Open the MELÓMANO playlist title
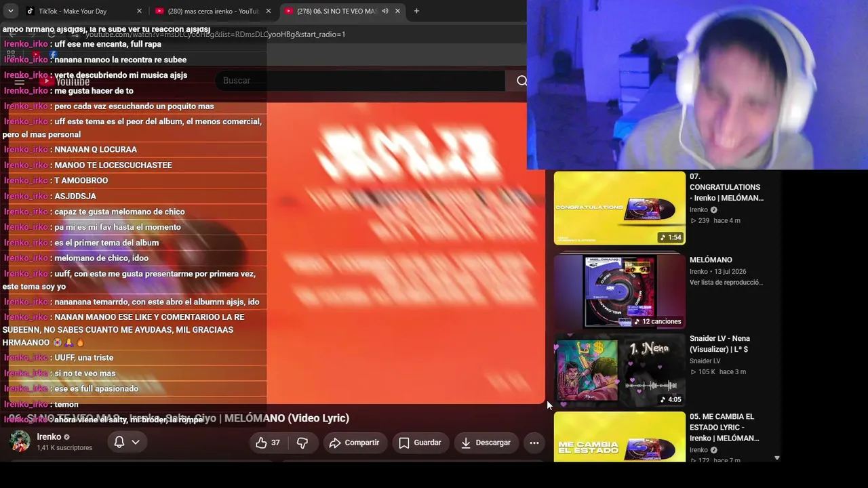The height and width of the screenshot is (488, 868). point(711,260)
